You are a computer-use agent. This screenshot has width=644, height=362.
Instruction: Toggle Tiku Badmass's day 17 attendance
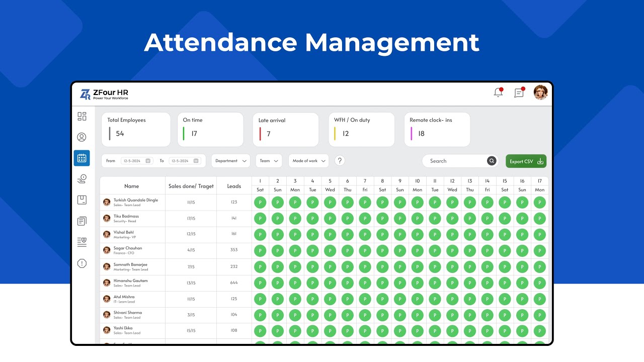(x=540, y=219)
